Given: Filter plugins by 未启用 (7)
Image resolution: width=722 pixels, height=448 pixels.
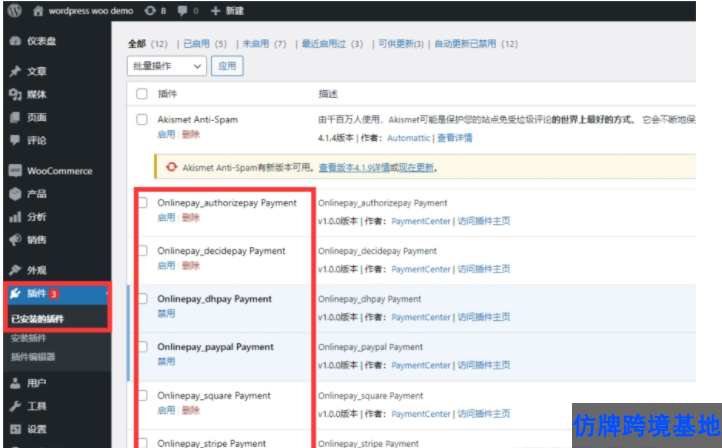Looking at the screenshot, I should point(264,44).
